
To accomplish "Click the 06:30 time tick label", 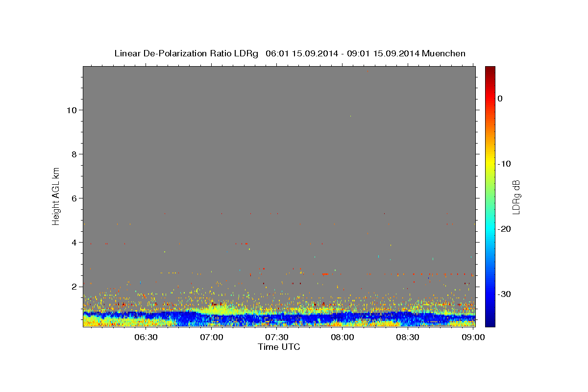I will pyautogui.click(x=146, y=337).
